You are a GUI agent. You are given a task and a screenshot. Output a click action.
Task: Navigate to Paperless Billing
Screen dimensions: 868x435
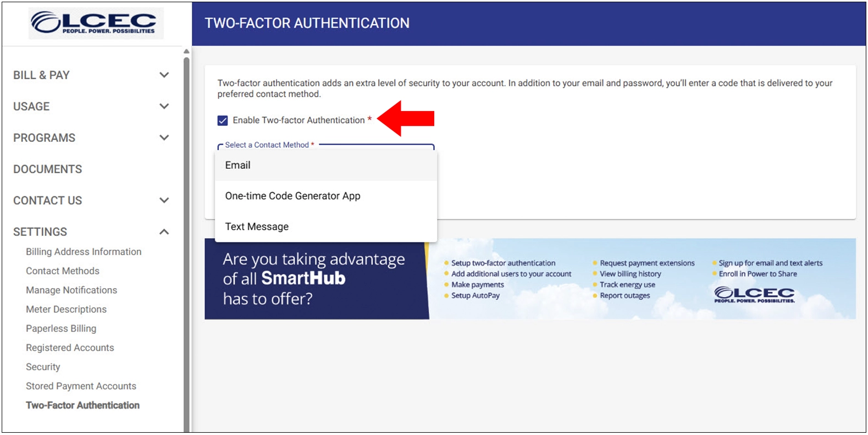(61, 329)
